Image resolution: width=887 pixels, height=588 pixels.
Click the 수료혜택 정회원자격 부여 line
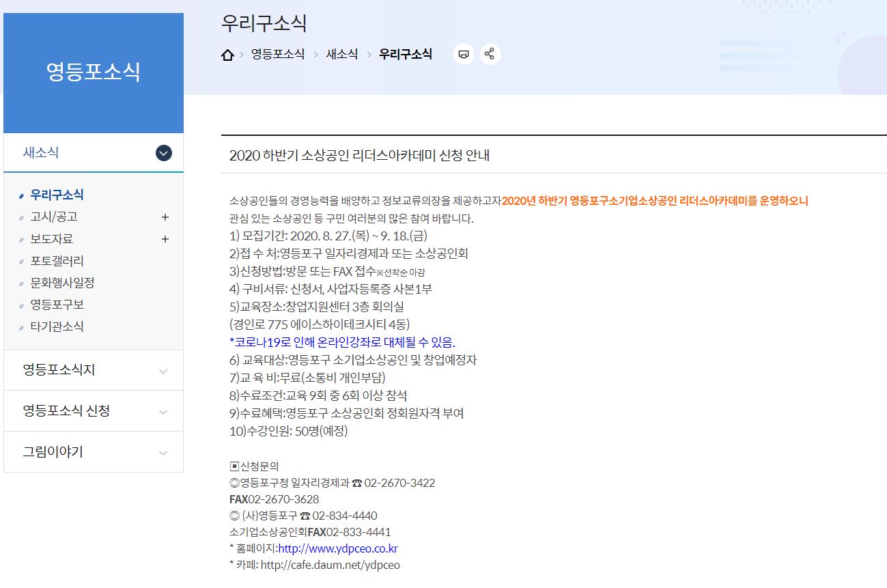(347, 413)
